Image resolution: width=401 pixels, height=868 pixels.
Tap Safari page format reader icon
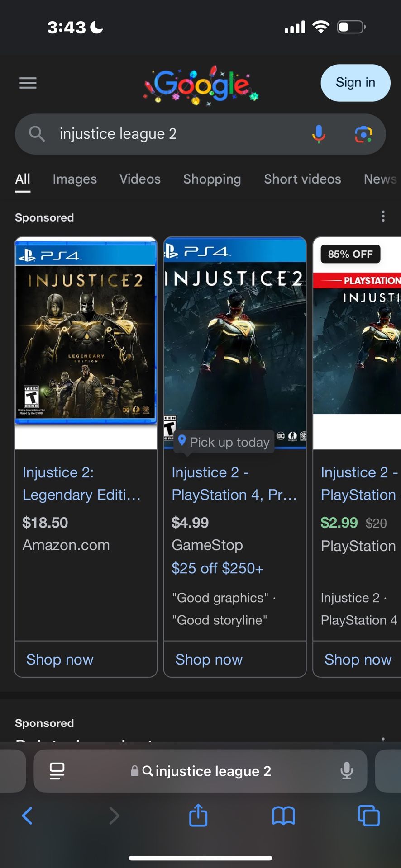coord(57,771)
